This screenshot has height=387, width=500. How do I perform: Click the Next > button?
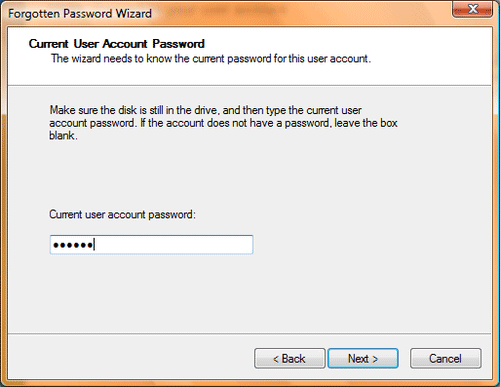(x=363, y=358)
